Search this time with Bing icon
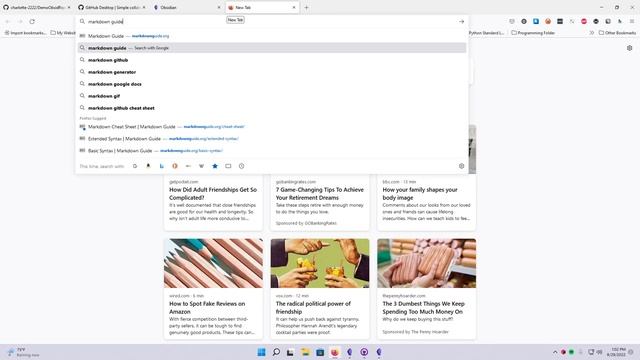This screenshot has height=360, width=640. pyautogui.click(x=162, y=166)
